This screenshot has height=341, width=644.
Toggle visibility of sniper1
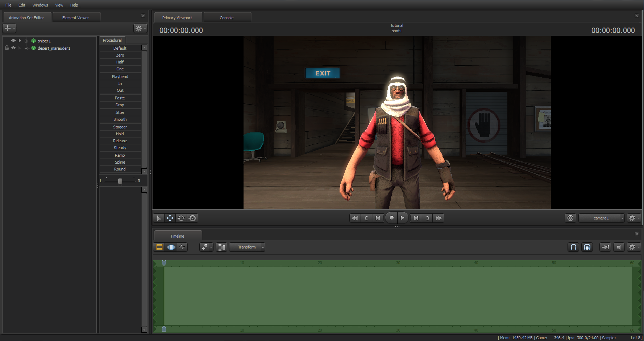[x=13, y=41]
